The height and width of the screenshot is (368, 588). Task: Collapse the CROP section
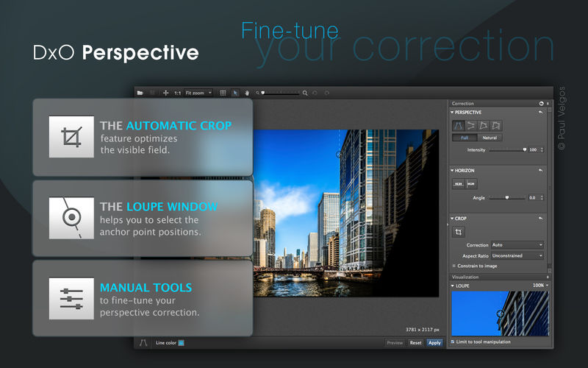(x=452, y=218)
